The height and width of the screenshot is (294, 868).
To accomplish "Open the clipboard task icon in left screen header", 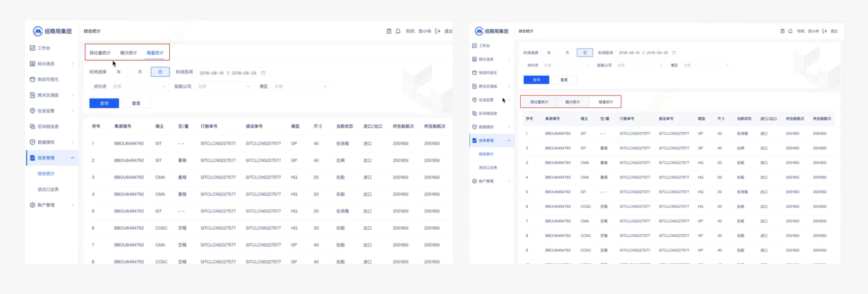I will (x=389, y=31).
